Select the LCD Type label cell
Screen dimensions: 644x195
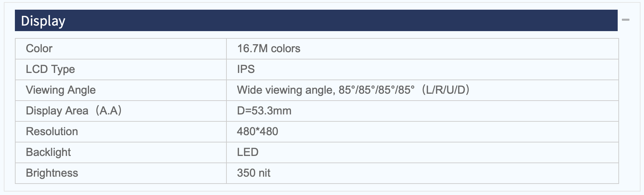pyautogui.click(x=121, y=69)
